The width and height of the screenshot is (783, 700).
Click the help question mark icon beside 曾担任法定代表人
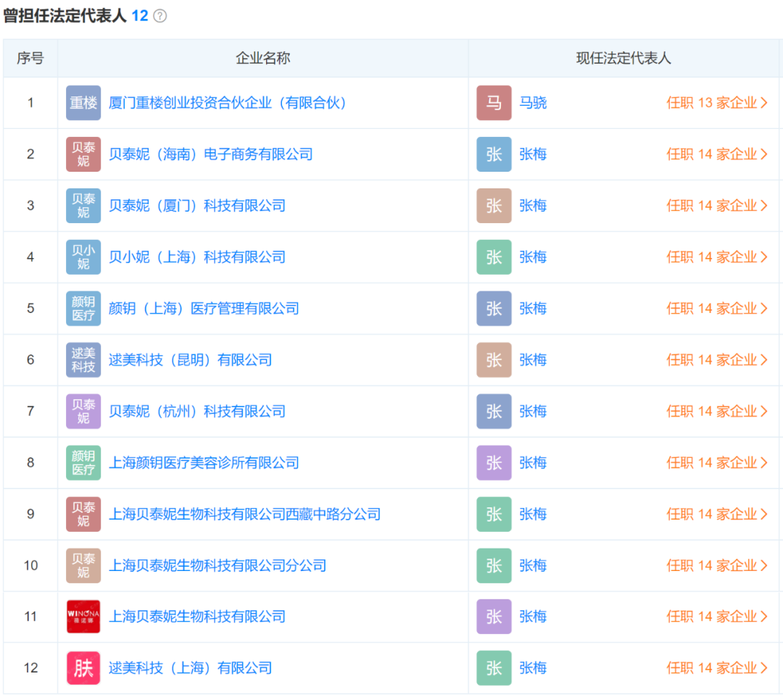tap(160, 16)
